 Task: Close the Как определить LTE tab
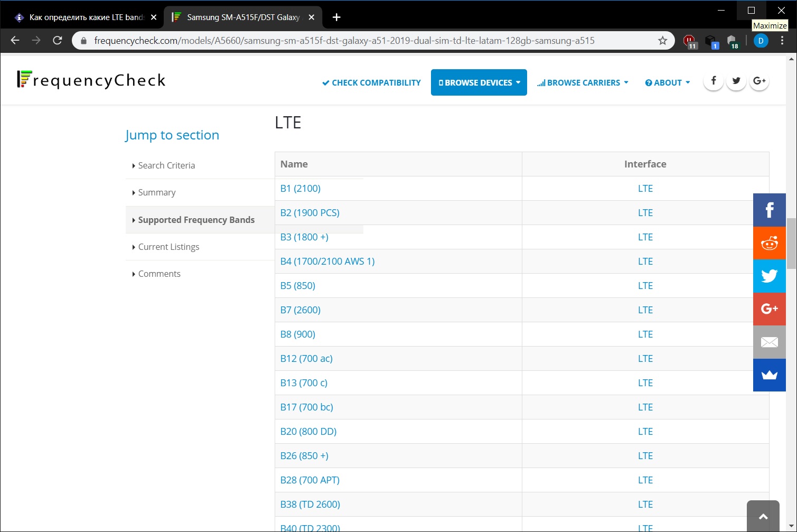(154, 17)
